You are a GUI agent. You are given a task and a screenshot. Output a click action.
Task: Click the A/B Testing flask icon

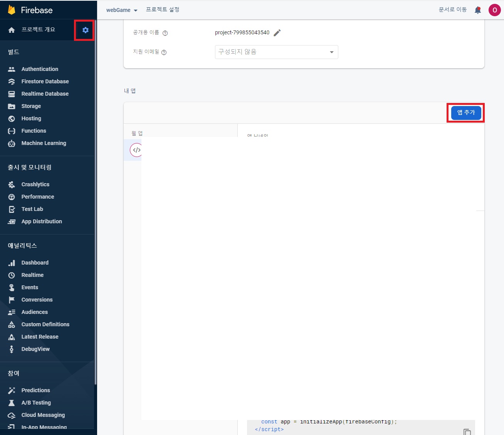[x=12, y=403]
